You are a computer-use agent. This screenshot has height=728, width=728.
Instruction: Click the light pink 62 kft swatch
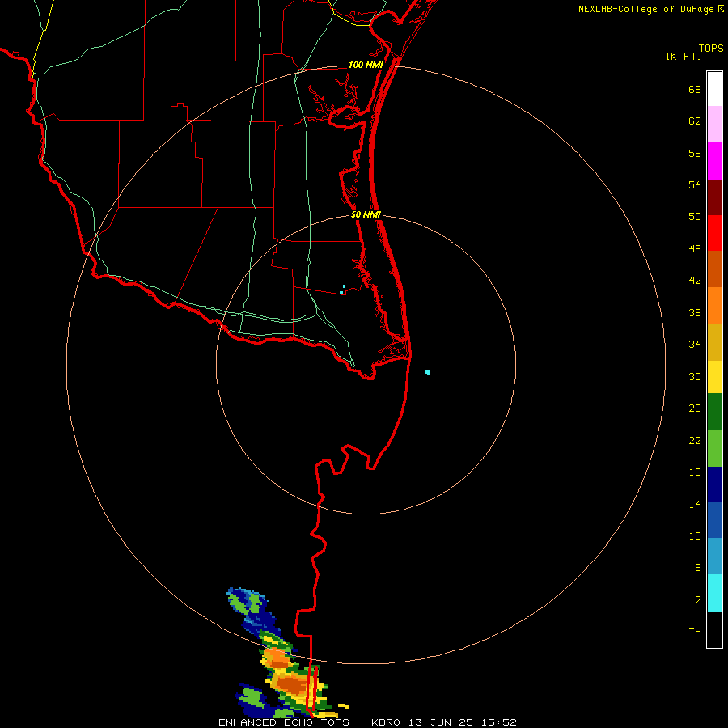[714, 124]
